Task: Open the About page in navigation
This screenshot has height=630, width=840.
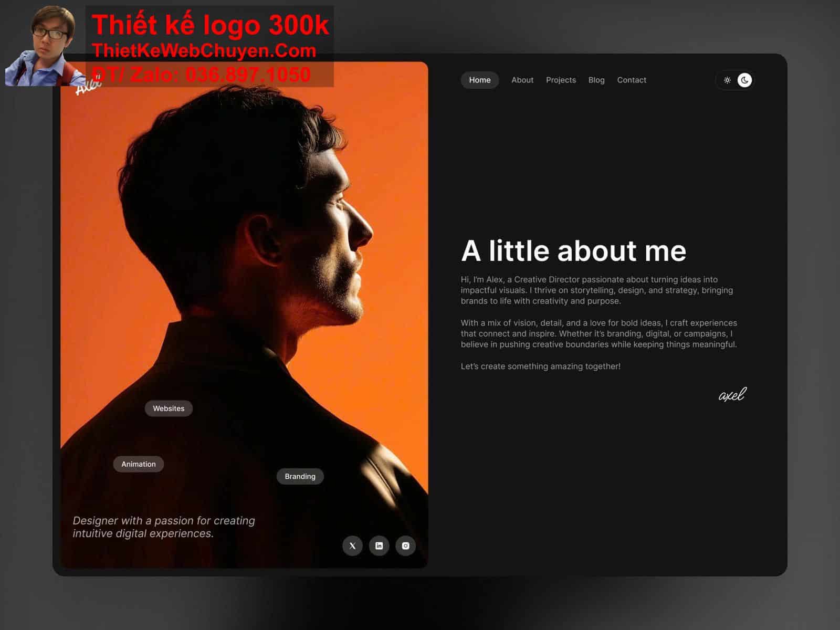Action: pos(522,80)
